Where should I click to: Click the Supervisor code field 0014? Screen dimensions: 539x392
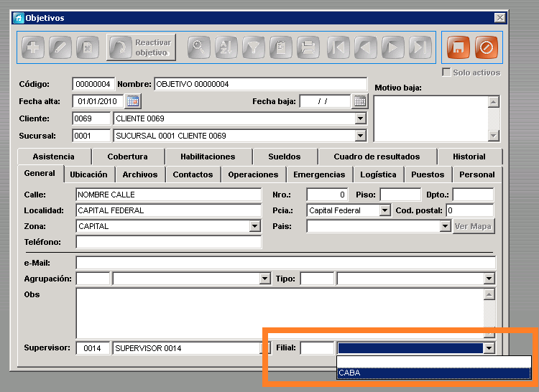tap(93, 348)
